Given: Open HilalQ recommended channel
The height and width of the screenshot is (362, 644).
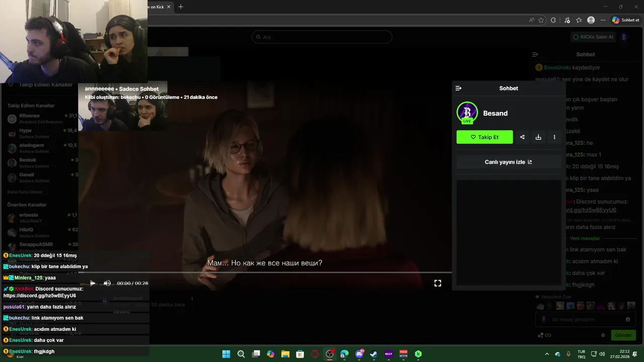Looking at the screenshot, I should pos(42,232).
